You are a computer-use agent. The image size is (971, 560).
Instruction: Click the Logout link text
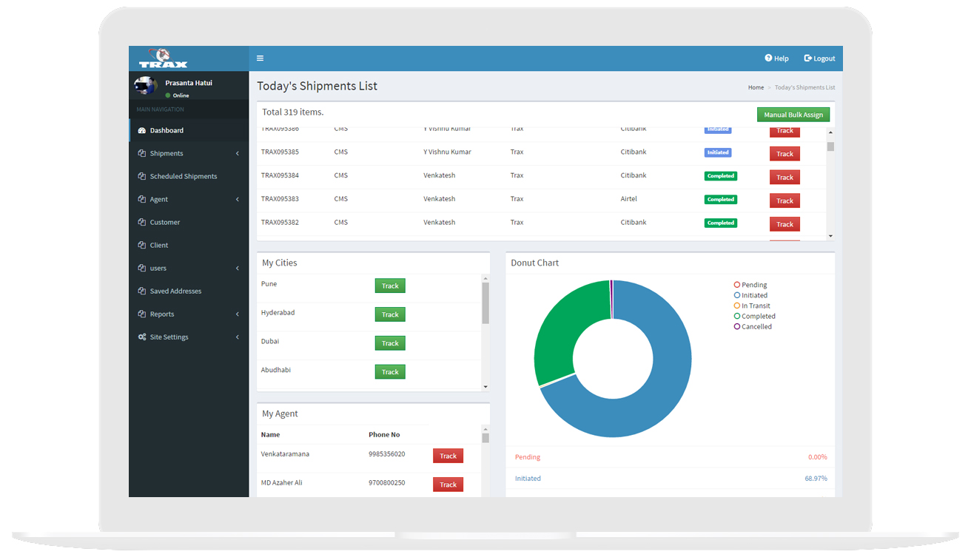824,58
